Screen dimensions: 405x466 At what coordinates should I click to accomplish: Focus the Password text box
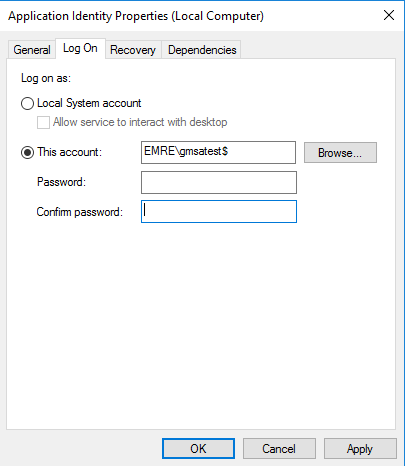point(219,182)
